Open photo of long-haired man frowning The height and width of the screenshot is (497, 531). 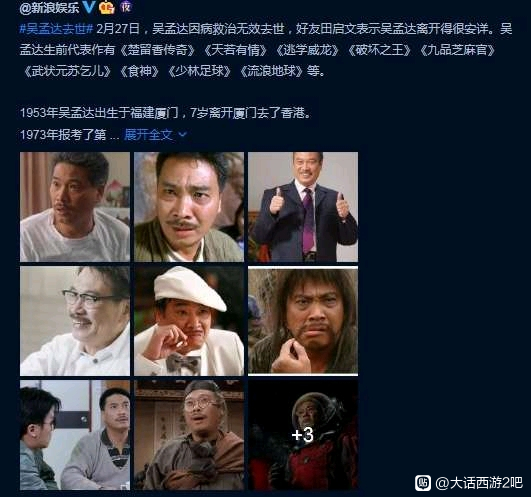pos(303,321)
